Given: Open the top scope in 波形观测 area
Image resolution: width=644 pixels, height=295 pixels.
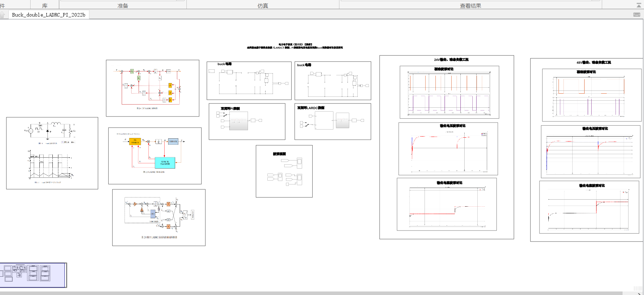Looking at the screenshot, I should click(x=299, y=163).
